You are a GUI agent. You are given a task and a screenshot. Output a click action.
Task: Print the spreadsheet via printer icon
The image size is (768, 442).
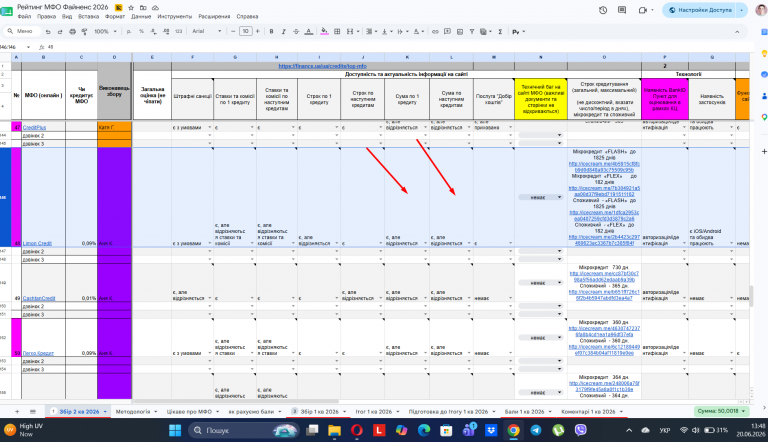pyautogui.click(x=72, y=31)
